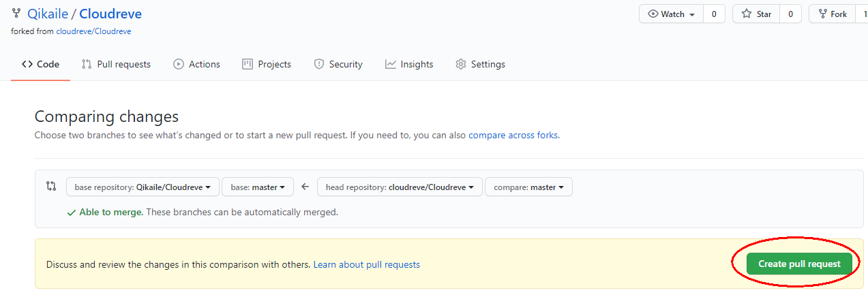
Task: Click the fork icon beside repository name
Action: coord(16,14)
